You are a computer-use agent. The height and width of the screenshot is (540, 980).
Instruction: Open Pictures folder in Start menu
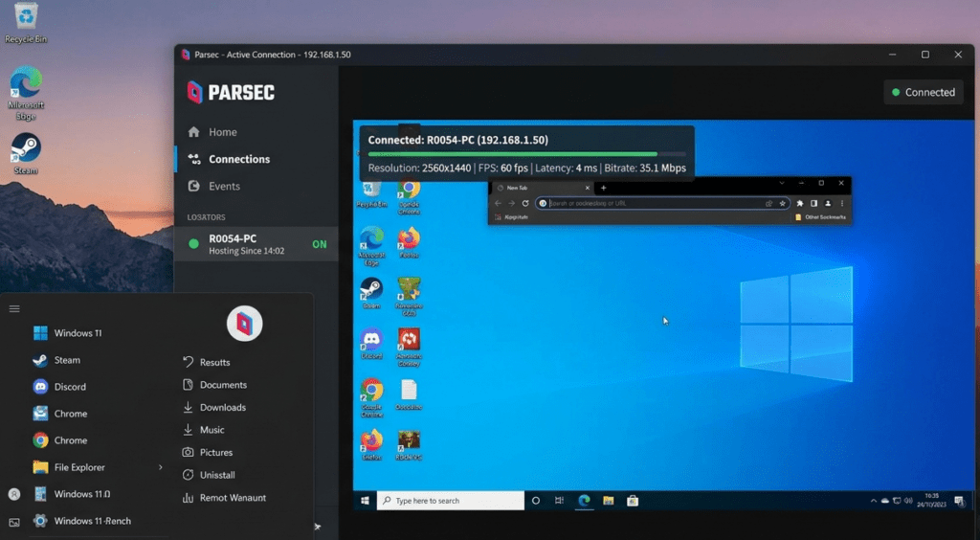[207, 452]
